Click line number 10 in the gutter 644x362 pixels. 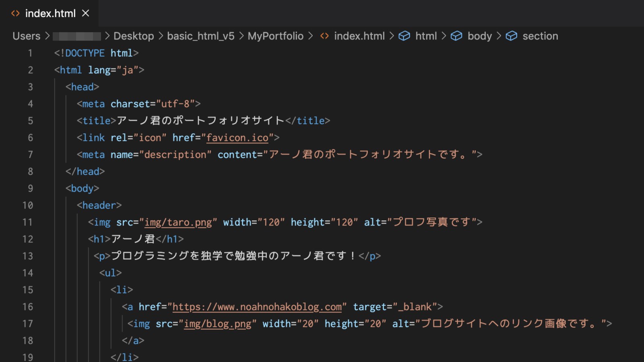pos(27,205)
